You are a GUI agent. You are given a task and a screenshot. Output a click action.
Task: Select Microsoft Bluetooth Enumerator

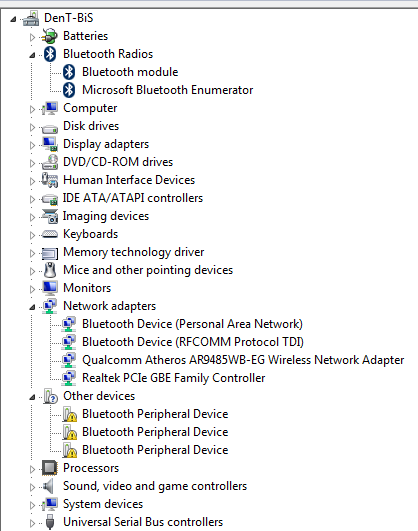click(167, 90)
